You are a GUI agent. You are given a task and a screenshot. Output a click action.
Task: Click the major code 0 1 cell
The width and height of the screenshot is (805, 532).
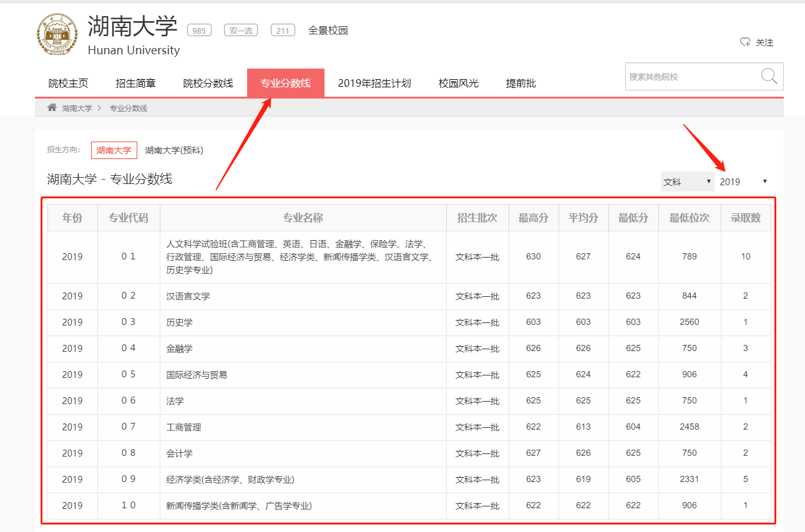129,257
